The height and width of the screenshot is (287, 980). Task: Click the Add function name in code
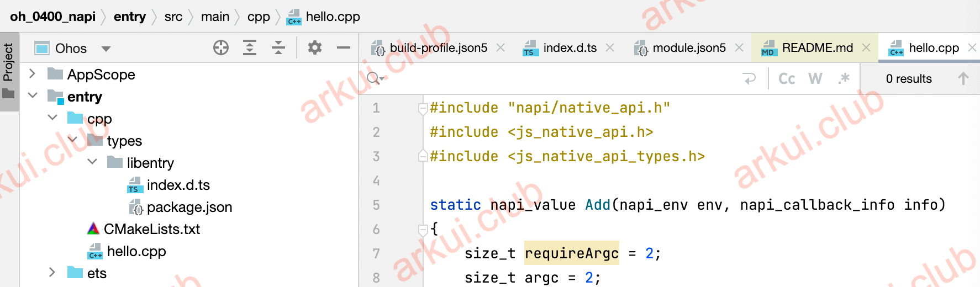(x=598, y=205)
